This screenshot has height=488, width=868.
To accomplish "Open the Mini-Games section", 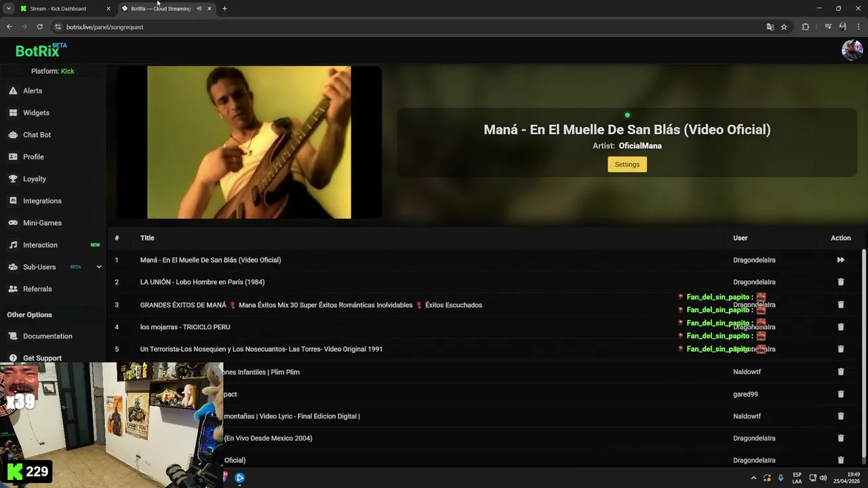I will coord(42,223).
